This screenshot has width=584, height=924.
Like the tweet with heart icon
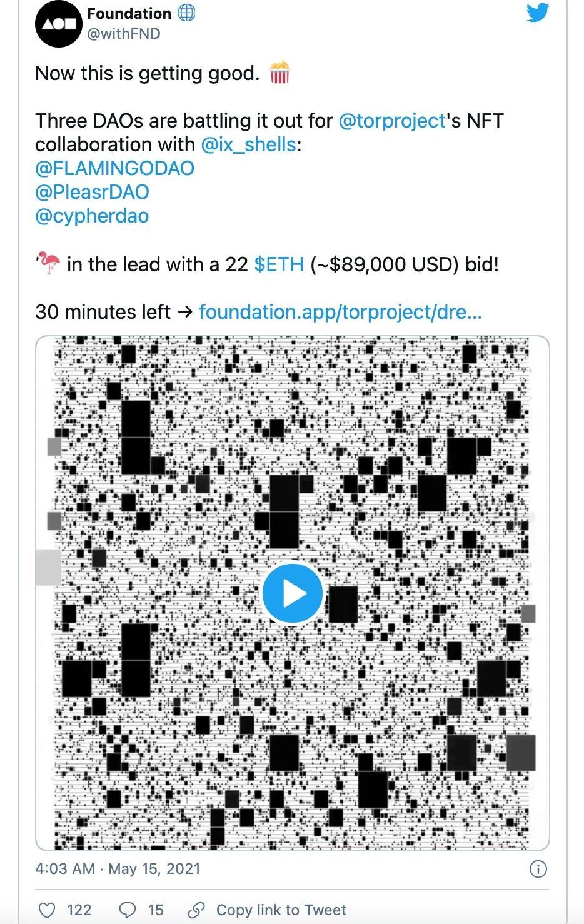[48, 910]
